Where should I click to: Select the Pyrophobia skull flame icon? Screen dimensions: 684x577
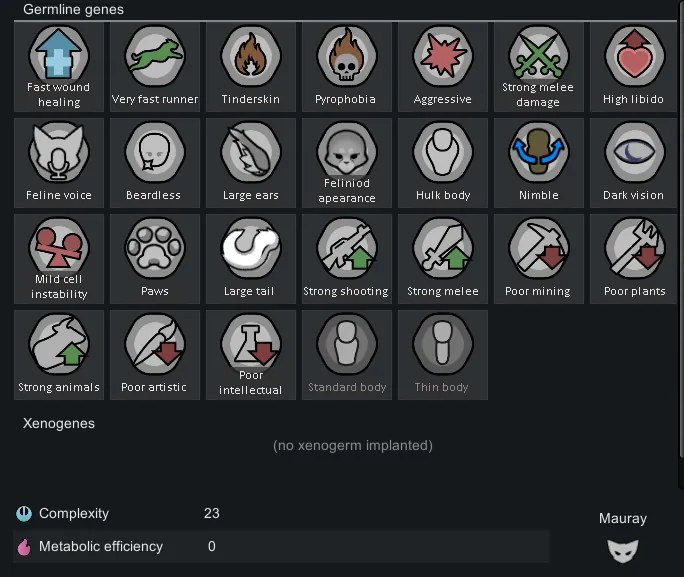347,56
